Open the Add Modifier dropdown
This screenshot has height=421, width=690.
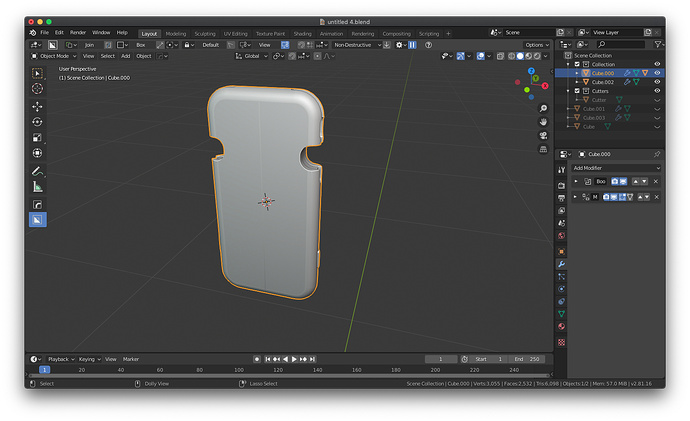[616, 168]
